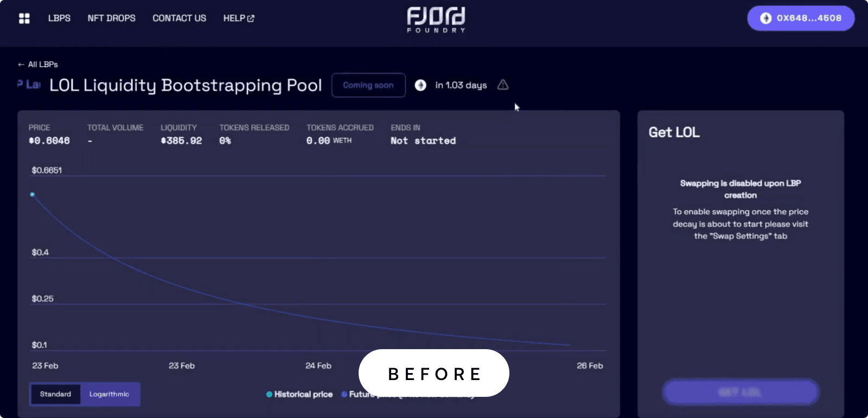
Task: Toggle the Historical price legend
Action: pos(299,394)
